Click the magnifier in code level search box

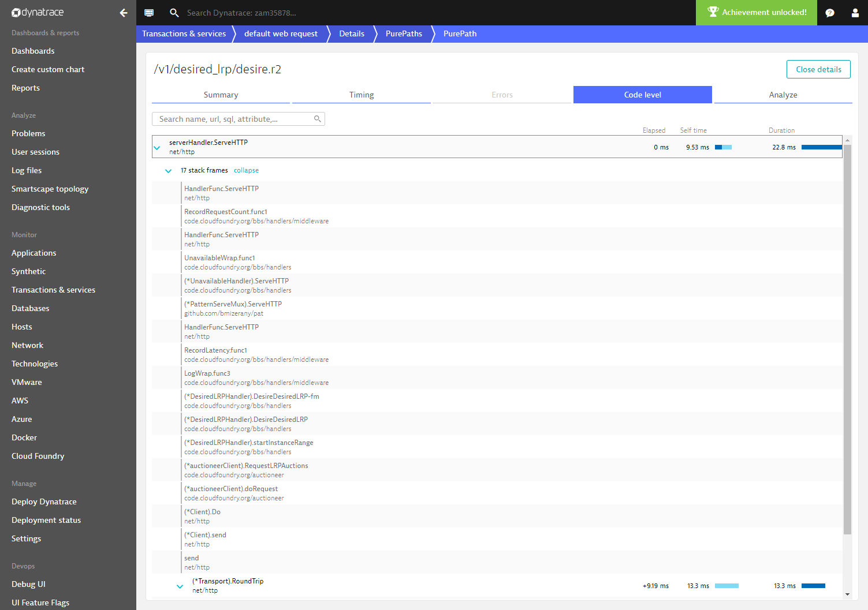(317, 119)
